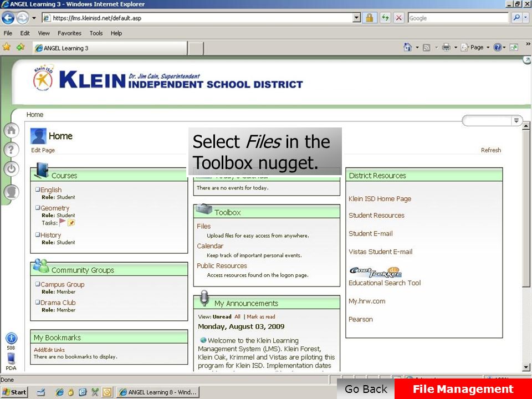Show All announcements
Image resolution: width=532 pixels, height=399 pixels.
[237, 316]
